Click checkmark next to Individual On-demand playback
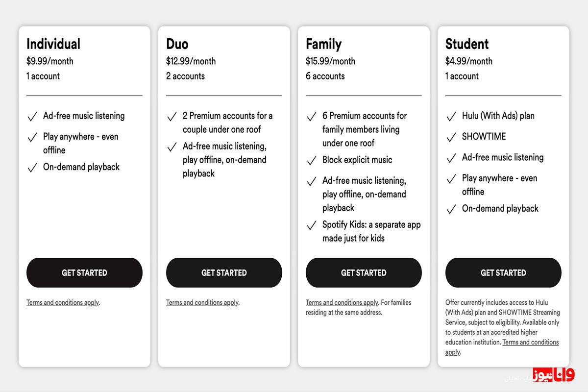Viewport: 588px width, 392px height. tap(32, 168)
